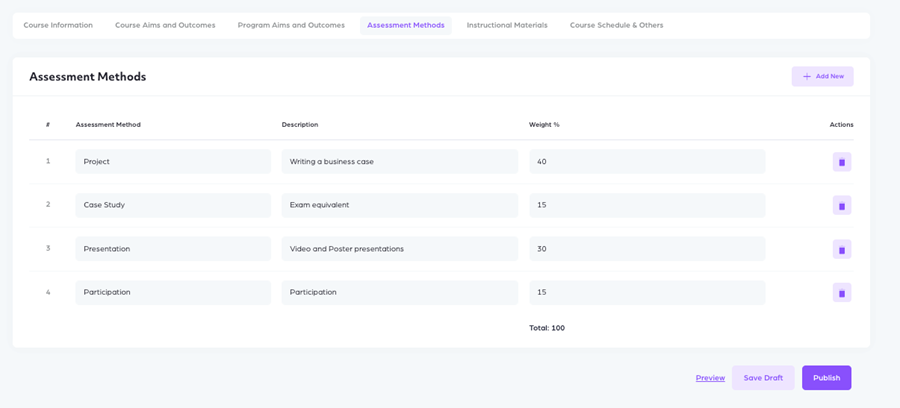Publish the course with Publish button
The height and width of the screenshot is (408, 900).
826,378
